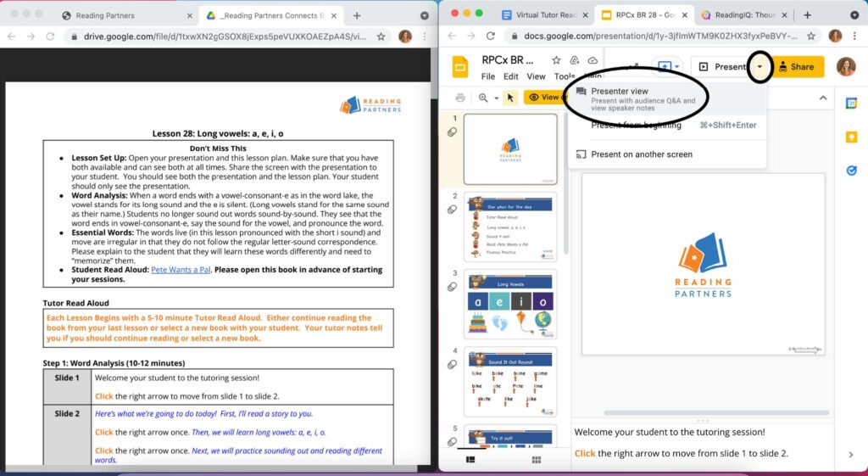Viewport: 868px width, 476px height.
Task: Reload the Google Drive browser page
Action: pyautogui.click(x=50, y=36)
